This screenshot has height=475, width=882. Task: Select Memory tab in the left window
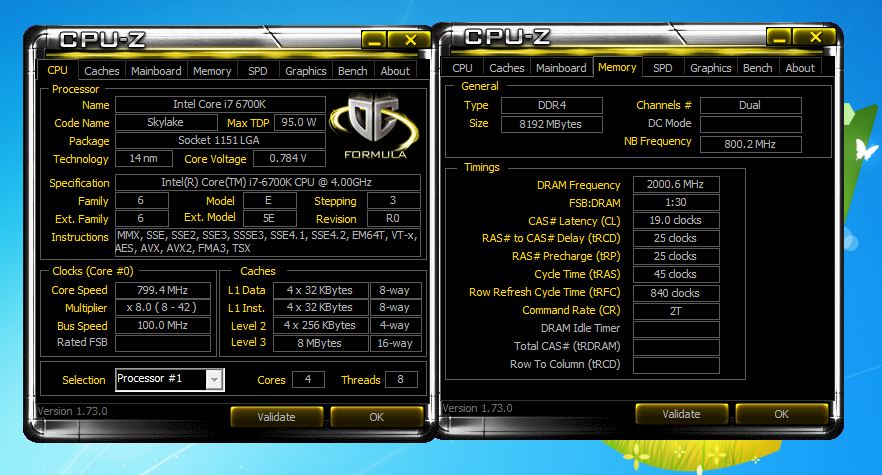(x=212, y=71)
